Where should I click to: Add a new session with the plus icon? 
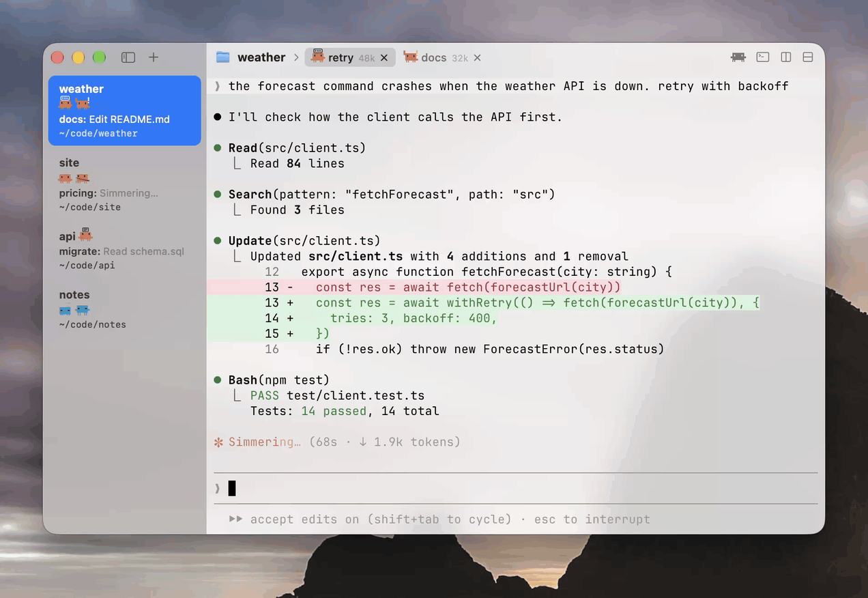tap(154, 57)
